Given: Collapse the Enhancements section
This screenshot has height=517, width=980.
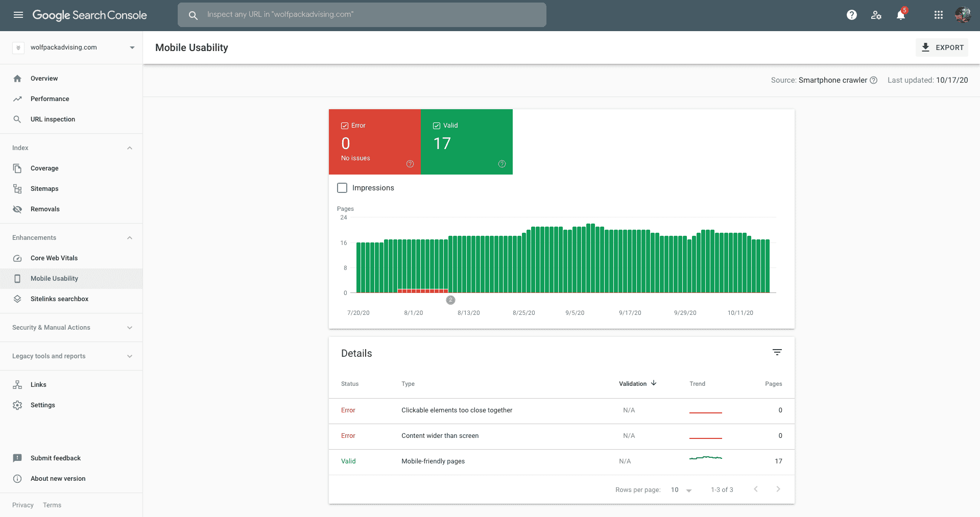Looking at the screenshot, I should point(130,238).
